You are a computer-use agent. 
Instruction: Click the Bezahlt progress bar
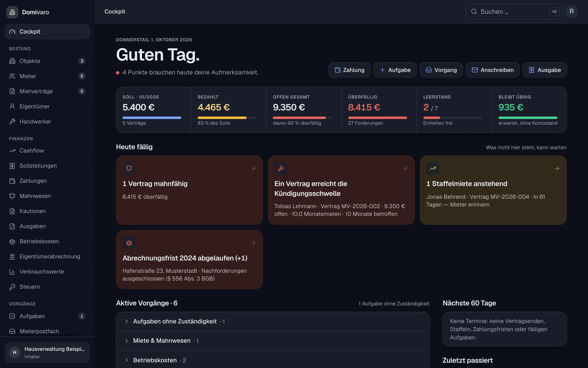coord(227,118)
